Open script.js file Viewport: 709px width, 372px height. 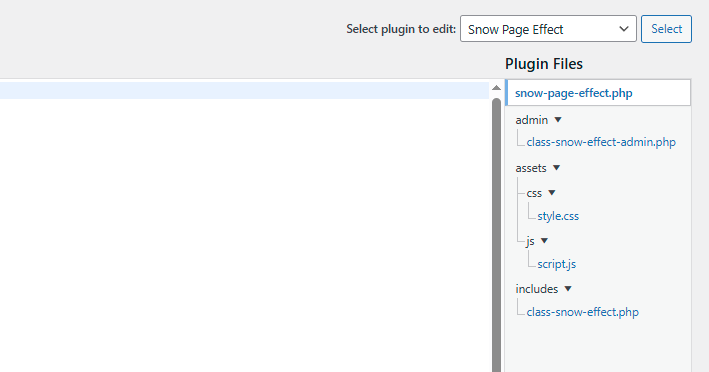pyautogui.click(x=557, y=264)
